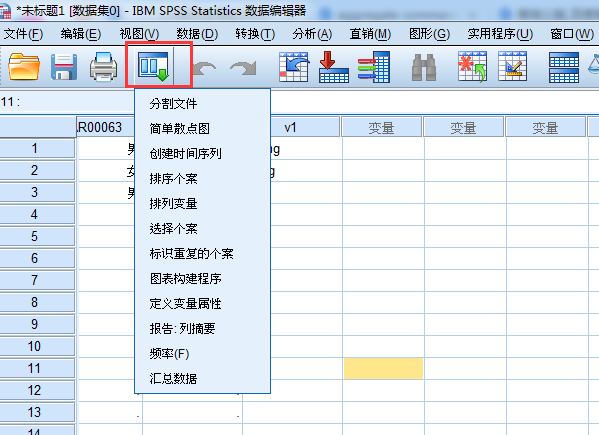The image size is (599, 435).
Task: Save this document floppy icon
Action: tap(64, 67)
